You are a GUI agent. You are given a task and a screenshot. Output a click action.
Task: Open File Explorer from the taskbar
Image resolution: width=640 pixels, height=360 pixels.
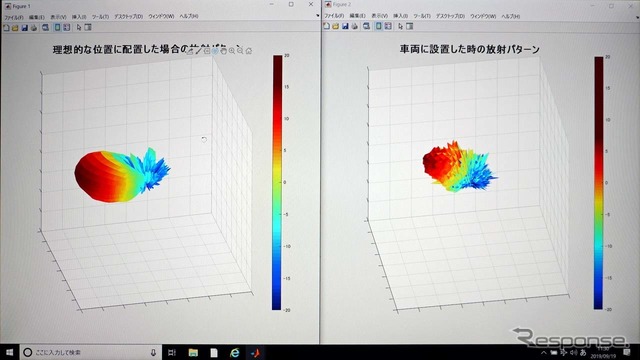193,352
